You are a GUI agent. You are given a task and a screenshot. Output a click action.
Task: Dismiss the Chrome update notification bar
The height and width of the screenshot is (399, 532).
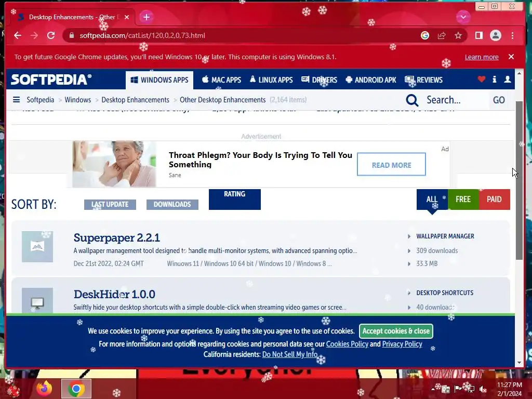point(511,57)
